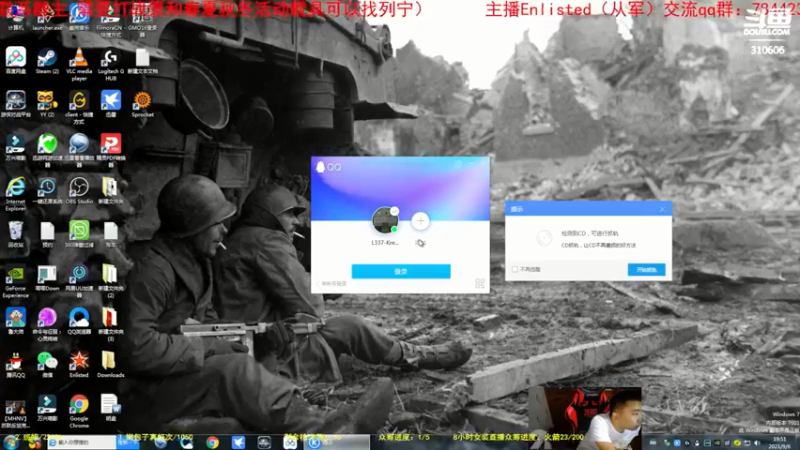Click add account plus button in QQ
The image size is (800, 450).
420,221
